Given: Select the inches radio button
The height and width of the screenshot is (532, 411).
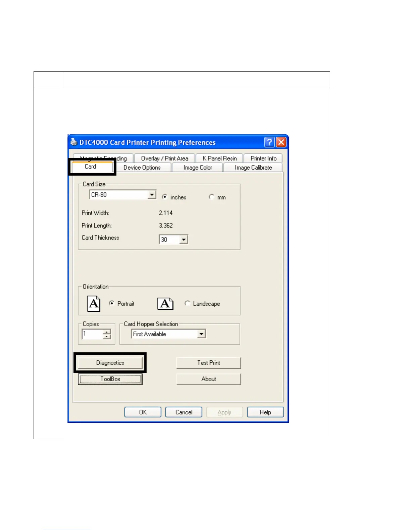Looking at the screenshot, I should point(165,197).
